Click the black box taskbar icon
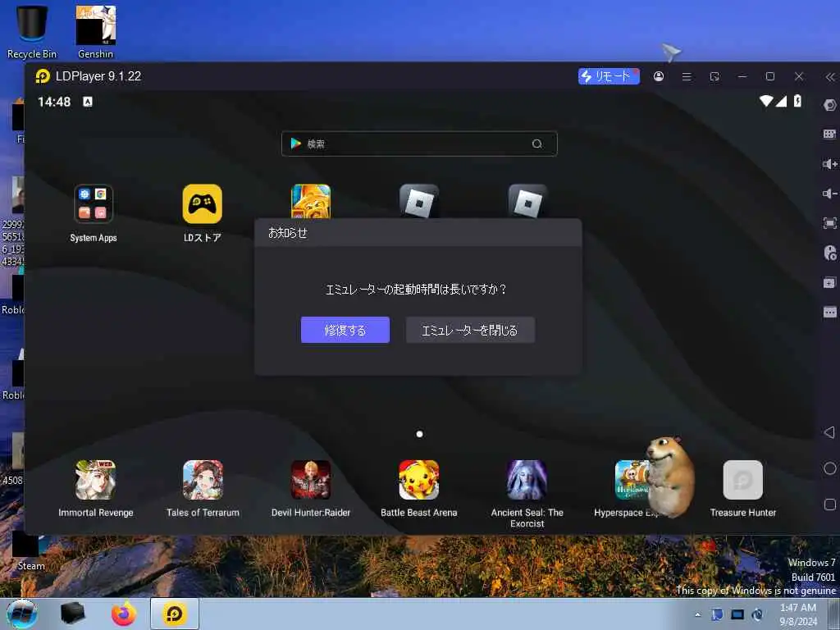 coord(72,614)
